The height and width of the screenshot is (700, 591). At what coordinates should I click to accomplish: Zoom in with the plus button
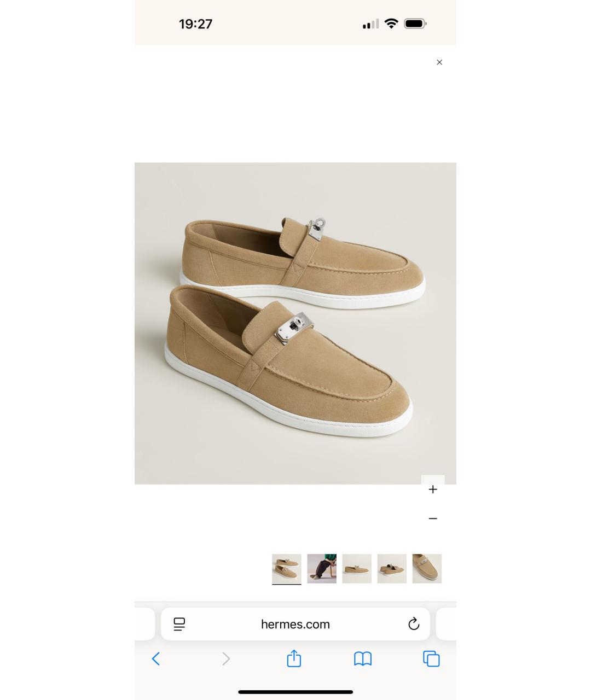(x=433, y=489)
